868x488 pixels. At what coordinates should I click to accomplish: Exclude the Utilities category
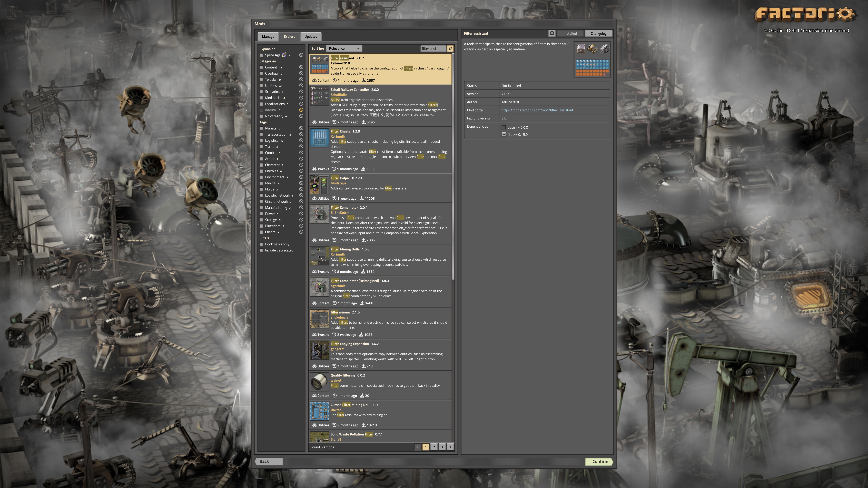coord(301,86)
